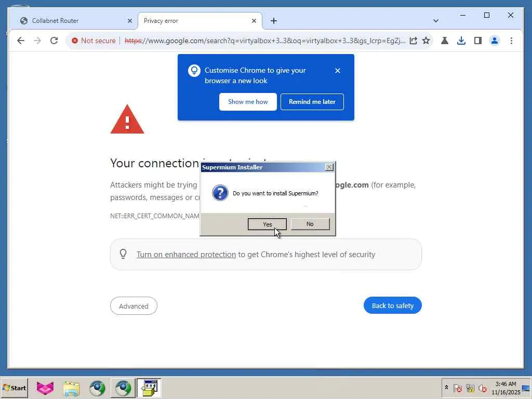Expand hidden system tray icons

click(446, 388)
